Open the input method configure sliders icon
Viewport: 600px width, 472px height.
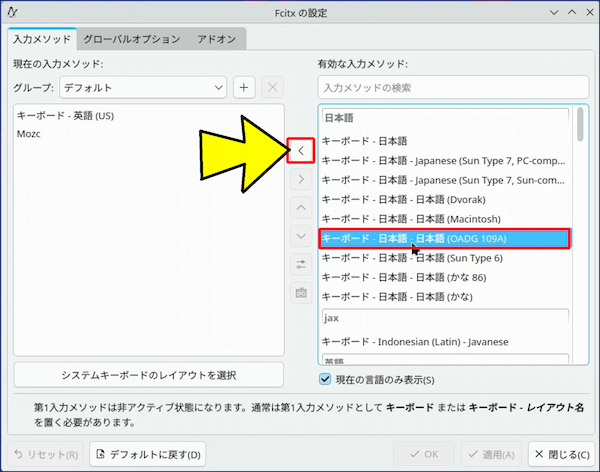(x=301, y=265)
